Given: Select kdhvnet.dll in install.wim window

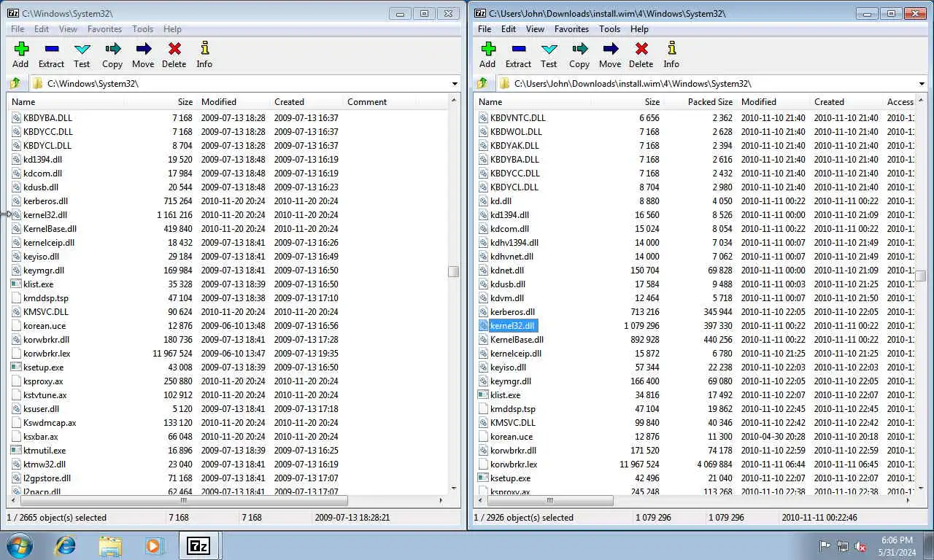Looking at the screenshot, I should 512,257.
